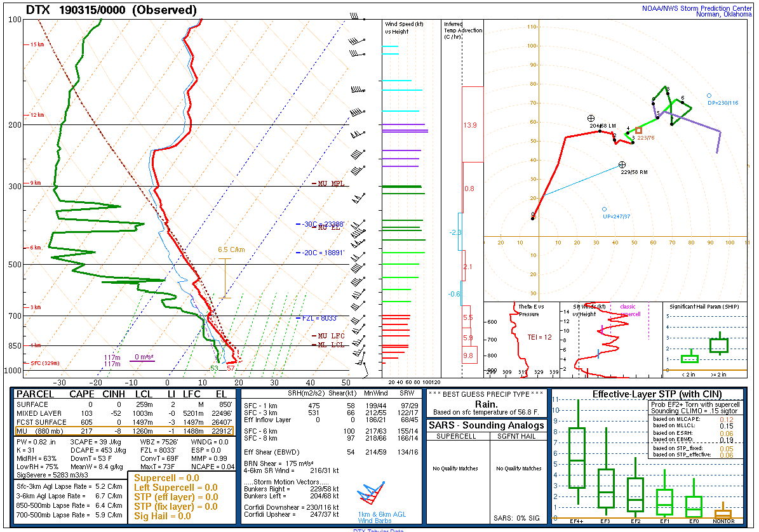Select the FCST SURFACE parcel row label

tap(41, 422)
